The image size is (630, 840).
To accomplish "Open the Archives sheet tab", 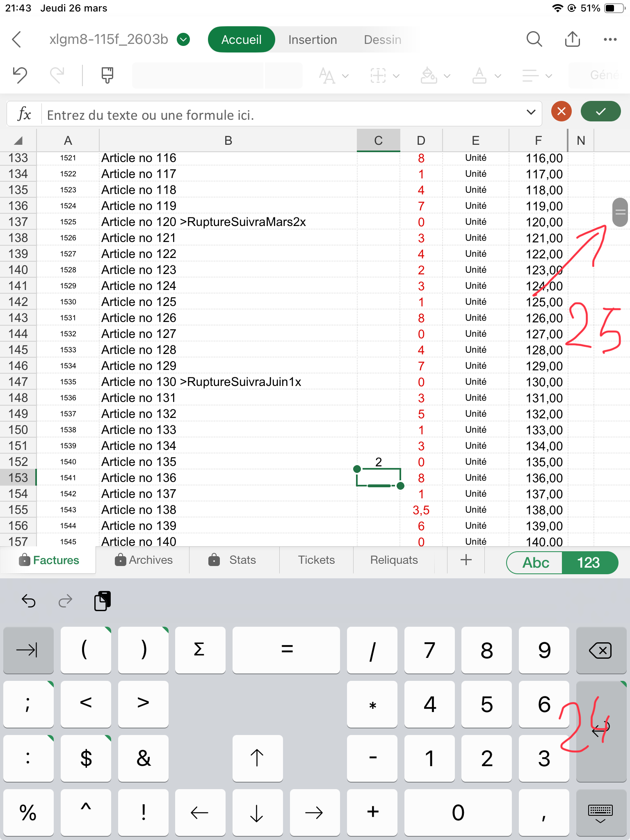I will point(144,560).
